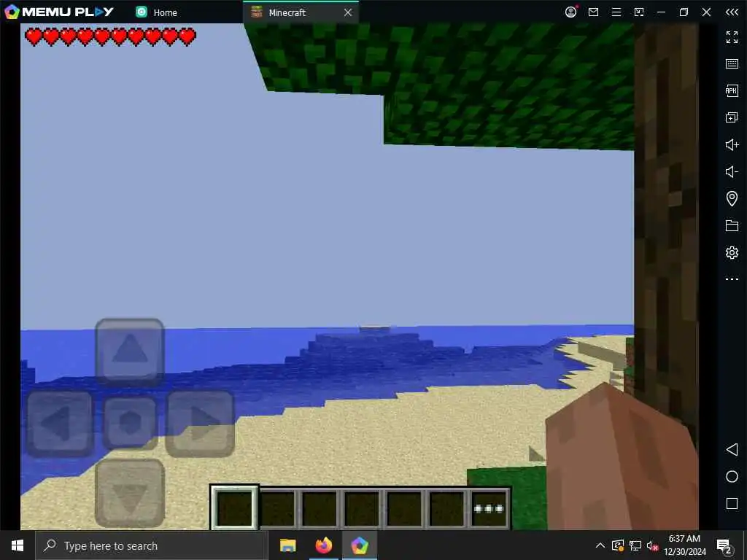The image size is (747, 560).
Task: Tap the move left arrow control
Action: (60, 424)
